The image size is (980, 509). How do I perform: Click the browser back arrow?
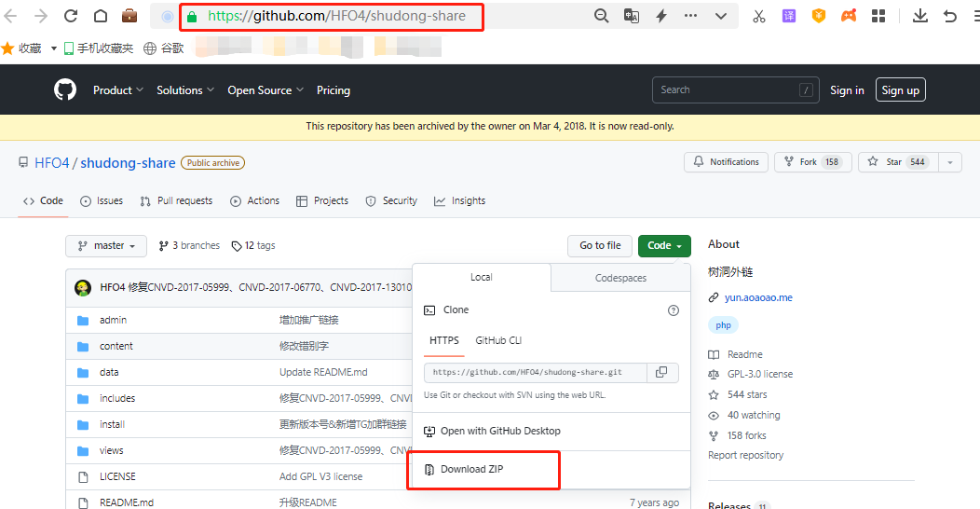[10, 16]
